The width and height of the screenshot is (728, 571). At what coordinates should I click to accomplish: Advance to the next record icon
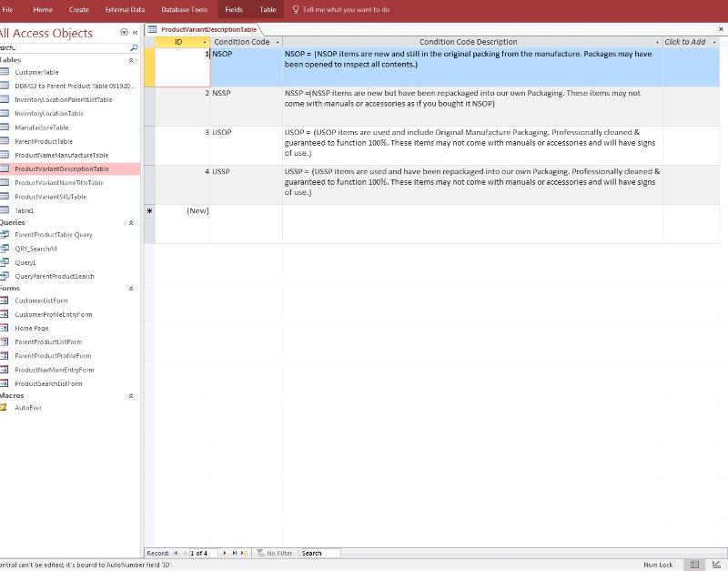pos(224,553)
